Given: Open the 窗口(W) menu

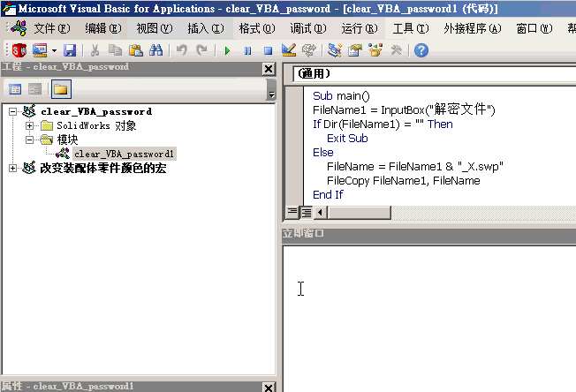Looking at the screenshot, I should [x=534, y=28].
